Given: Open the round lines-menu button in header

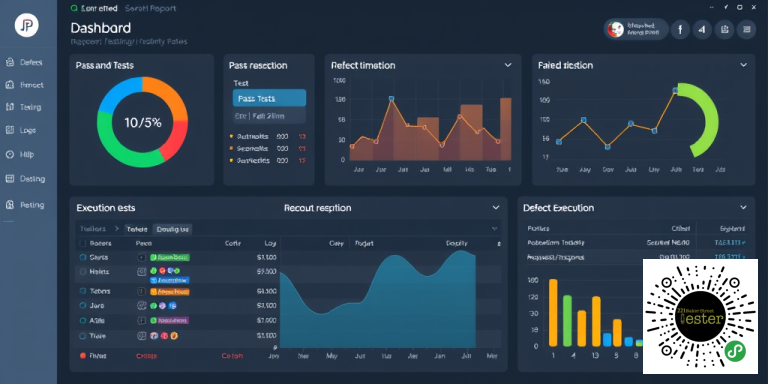Looking at the screenshot, I should click(x=746, y=29).
